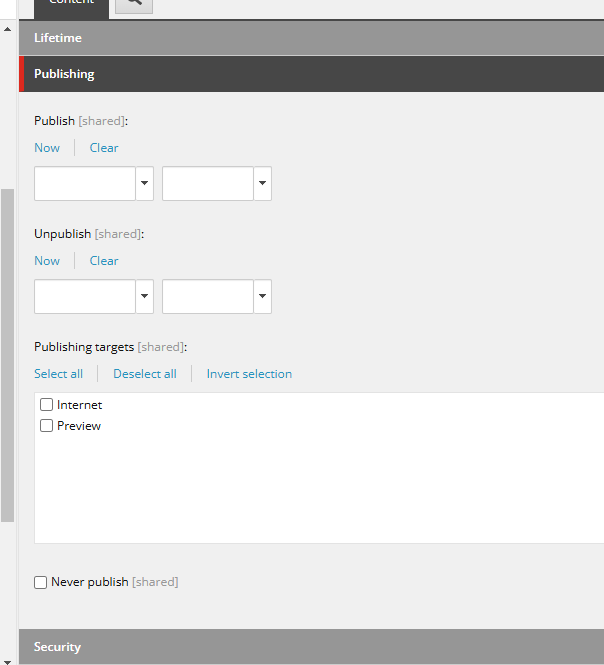Open the search tab with magnifier icon

[134, 5]
